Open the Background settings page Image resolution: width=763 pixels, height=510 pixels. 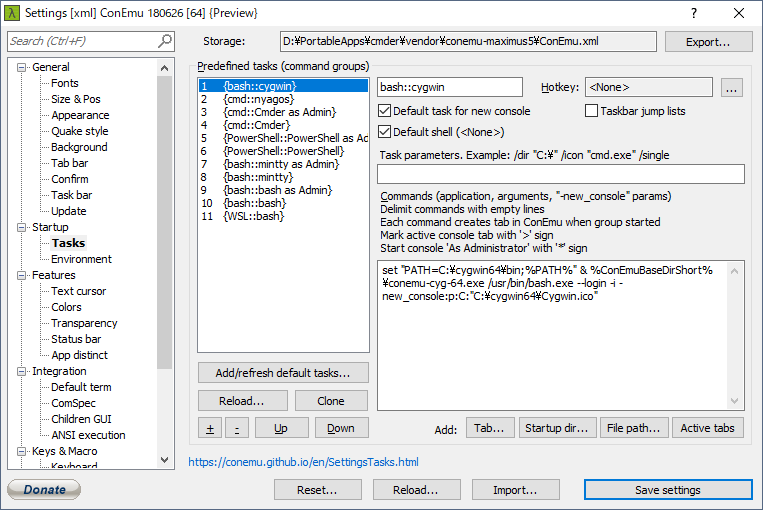click(x=79, y=147)
